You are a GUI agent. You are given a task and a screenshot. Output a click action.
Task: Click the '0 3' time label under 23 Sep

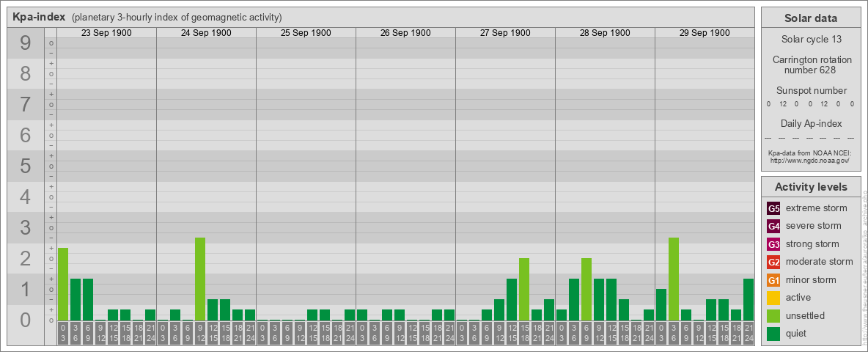[x=62, y=334]
